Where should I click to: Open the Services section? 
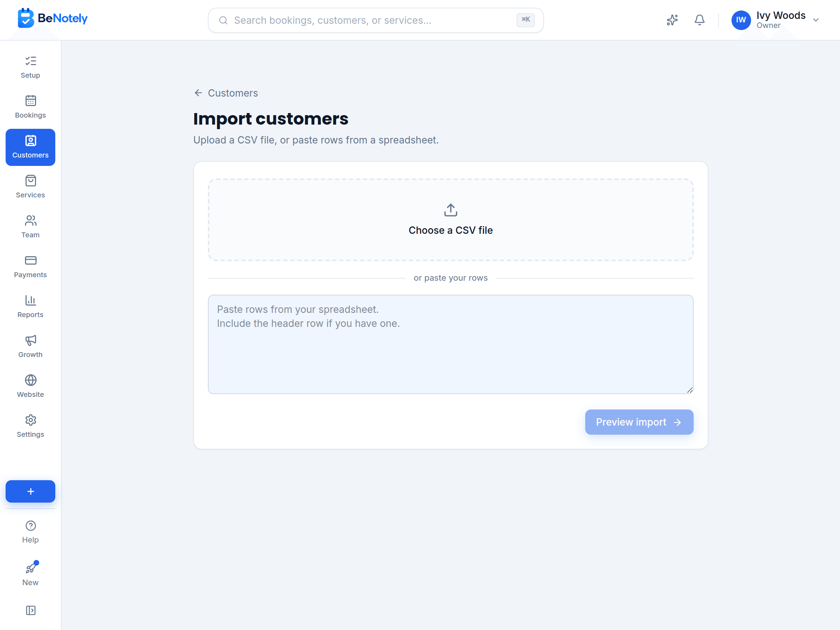30,187
